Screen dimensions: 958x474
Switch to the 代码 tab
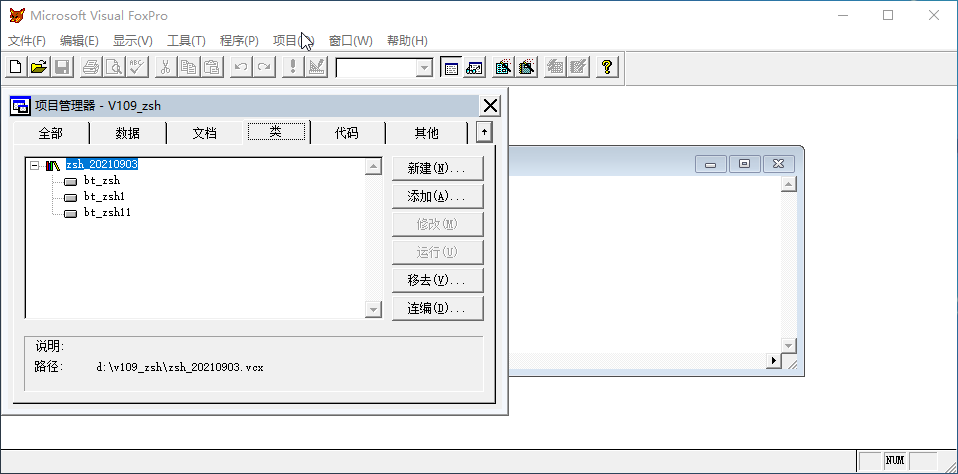347,133
